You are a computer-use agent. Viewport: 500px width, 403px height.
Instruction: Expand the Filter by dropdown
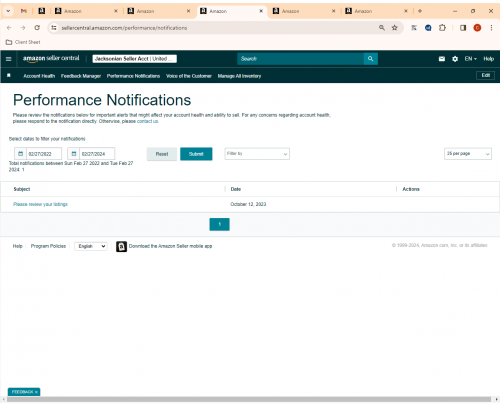257,154
